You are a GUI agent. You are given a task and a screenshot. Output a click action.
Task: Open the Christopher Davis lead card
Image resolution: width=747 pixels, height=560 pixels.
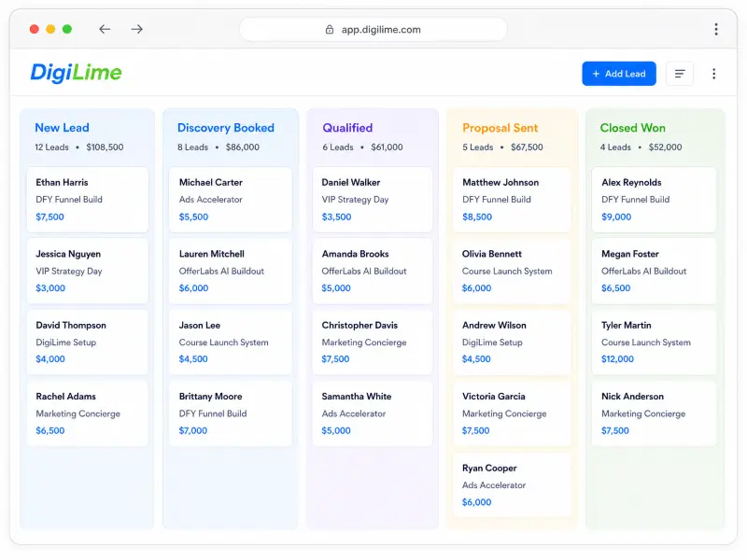[373, 342]
